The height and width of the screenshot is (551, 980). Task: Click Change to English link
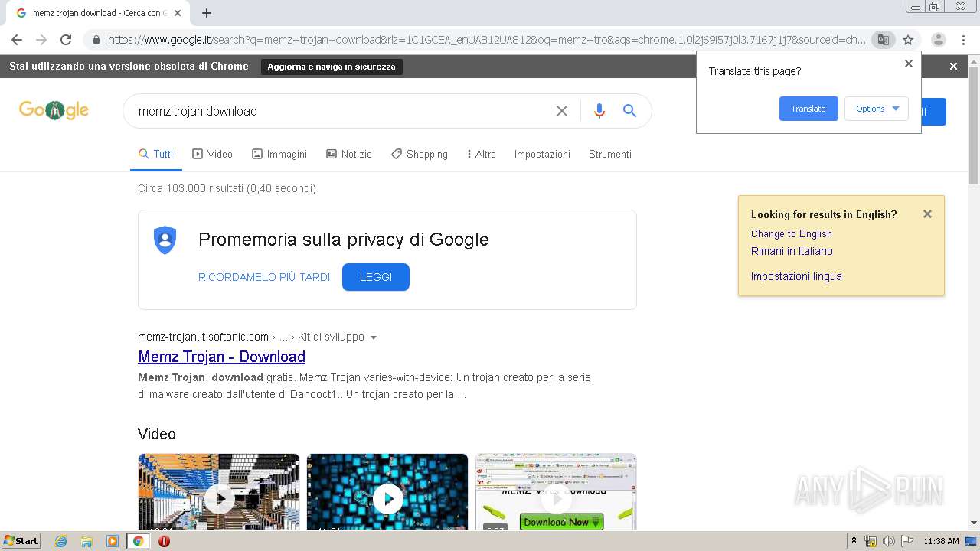pos(791,233)
